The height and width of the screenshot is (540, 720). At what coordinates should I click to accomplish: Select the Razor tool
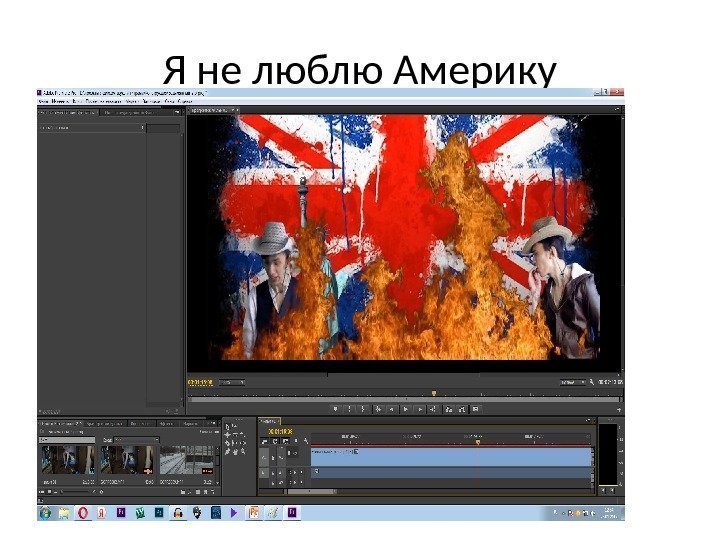(x=227, y=443)
